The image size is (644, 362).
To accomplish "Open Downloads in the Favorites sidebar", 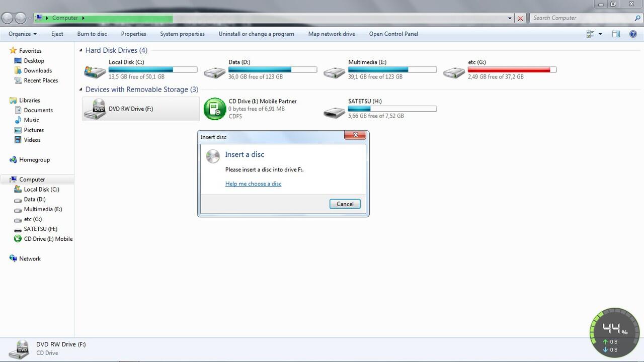I will (38, 71).
